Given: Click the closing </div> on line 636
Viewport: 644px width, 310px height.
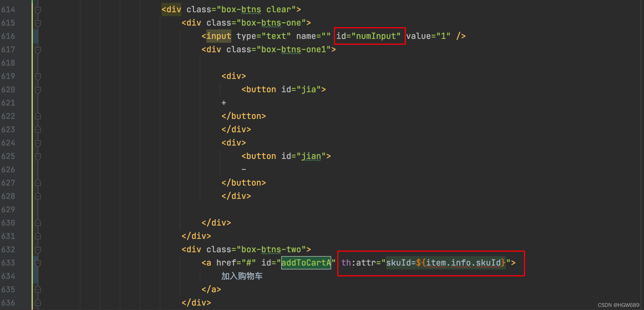Looking at the screenshot, I should click(x=196, y=303).
